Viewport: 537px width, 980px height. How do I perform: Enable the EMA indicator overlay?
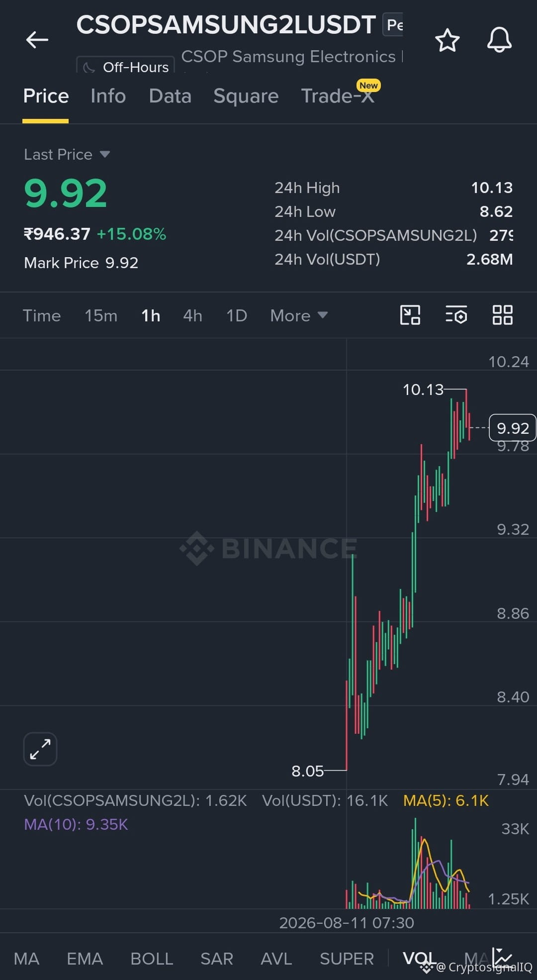click(x=85, y=959)
